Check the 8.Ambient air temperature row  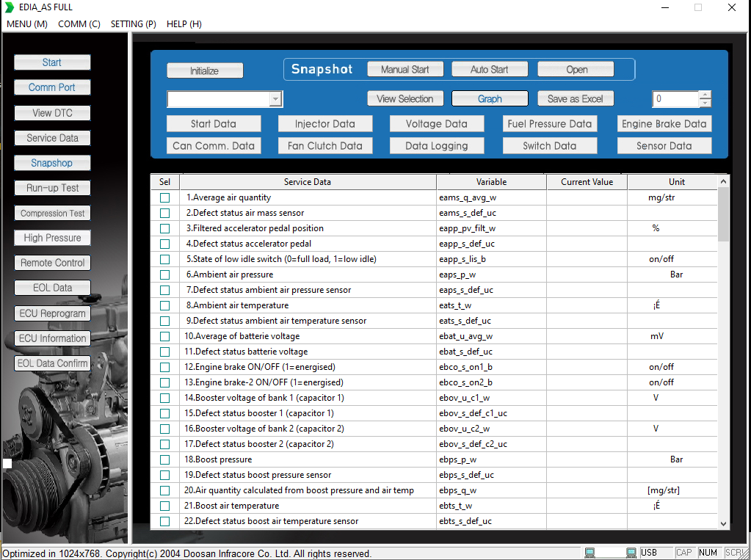click(164, 305)
